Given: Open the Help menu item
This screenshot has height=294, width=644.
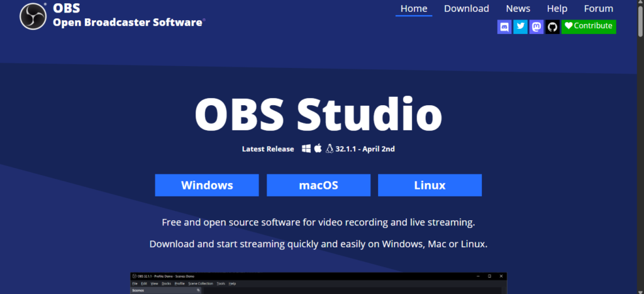Looking at the screenshot, I should coord(557,9).
